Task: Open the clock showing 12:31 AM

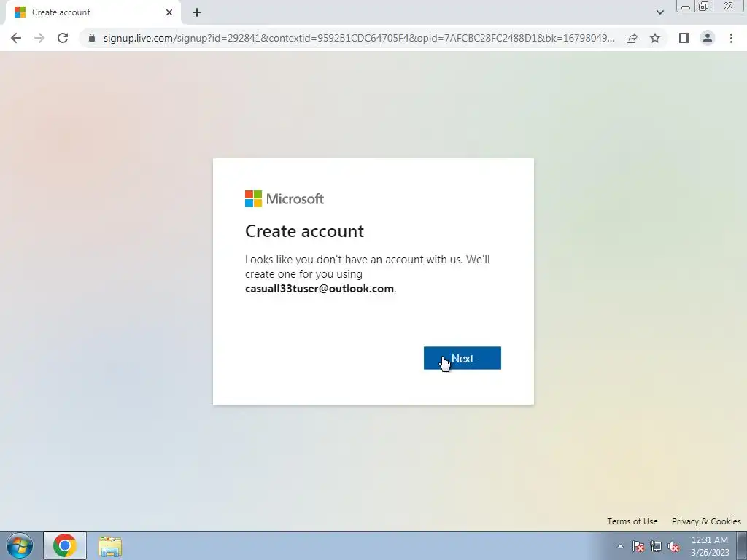Action: pyautogui.click(x=710, y=546)
